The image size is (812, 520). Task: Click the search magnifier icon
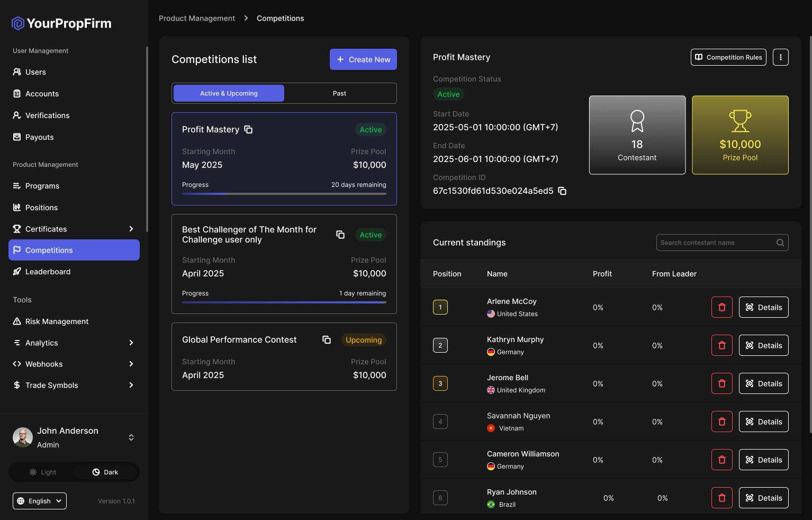[780, 243]
